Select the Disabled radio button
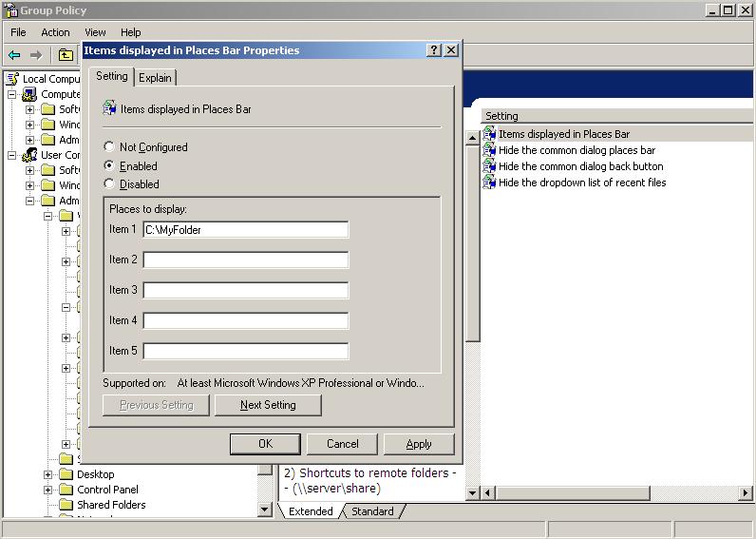Viewport: 756px width, 539px height. [109, 183]
